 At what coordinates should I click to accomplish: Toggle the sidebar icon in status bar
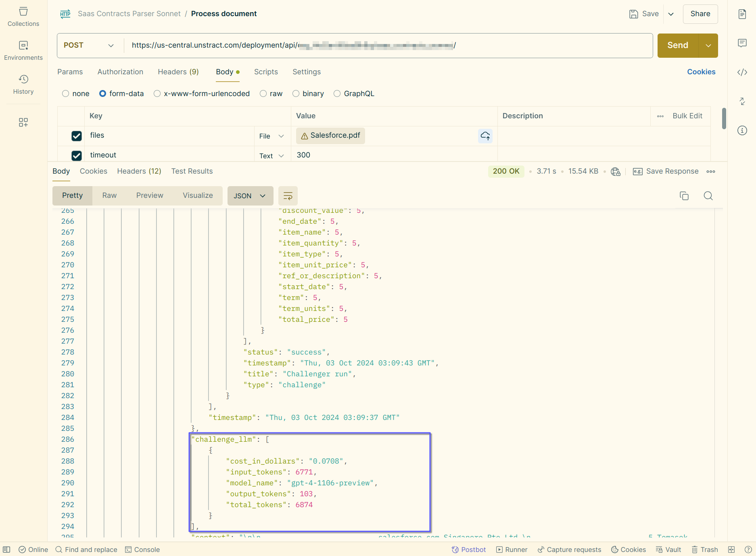6,550
